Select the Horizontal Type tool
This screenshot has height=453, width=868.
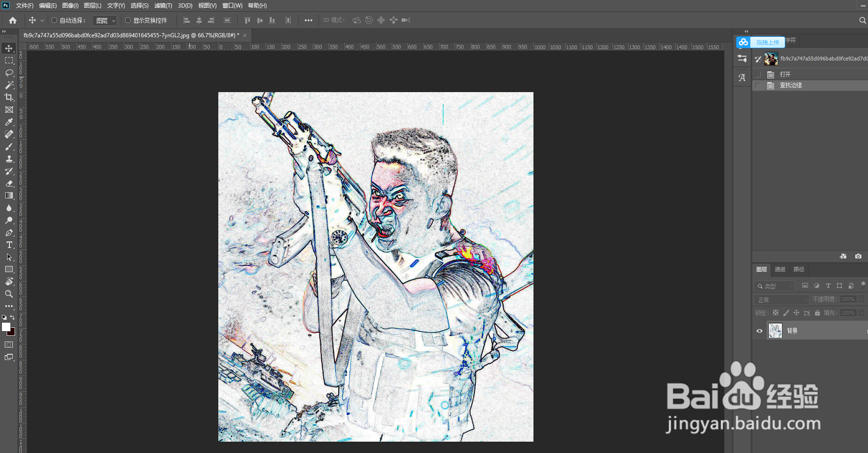(x=9, y=245)
